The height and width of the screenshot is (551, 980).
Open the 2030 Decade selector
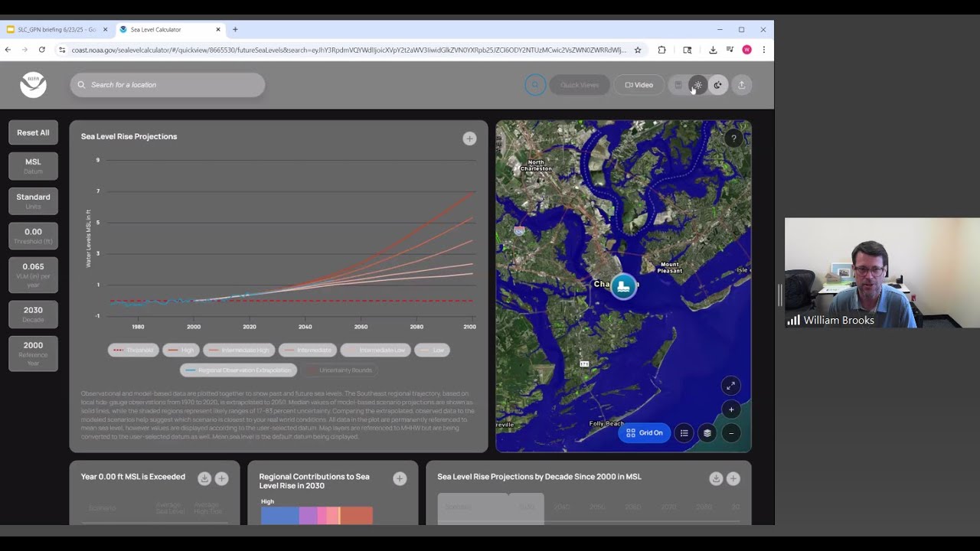coord(33,315)
